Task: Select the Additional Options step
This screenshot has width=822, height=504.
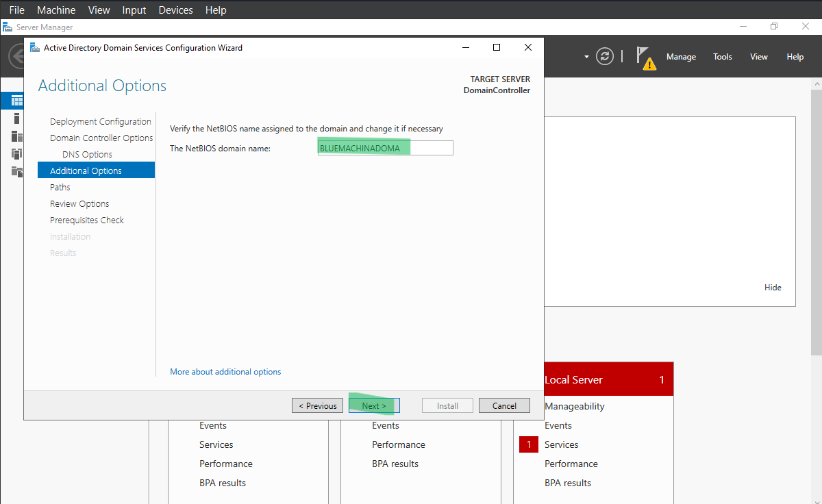Action: (x=96, y=171)
